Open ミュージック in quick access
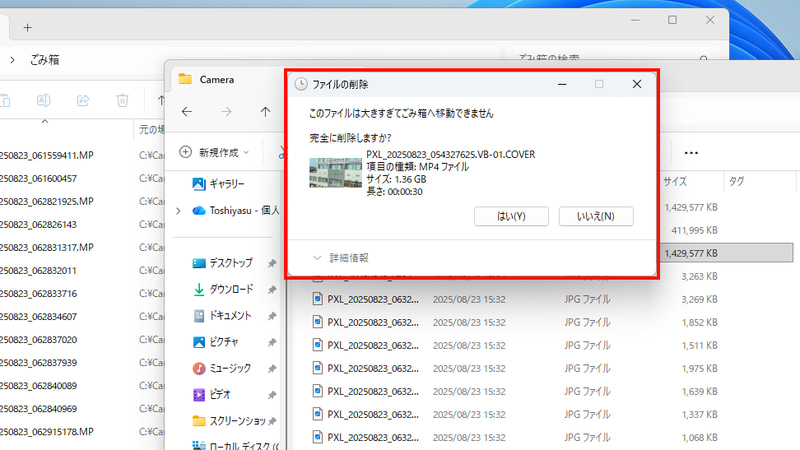The height and width of the screenshot is (450, 800). [221, 368]
